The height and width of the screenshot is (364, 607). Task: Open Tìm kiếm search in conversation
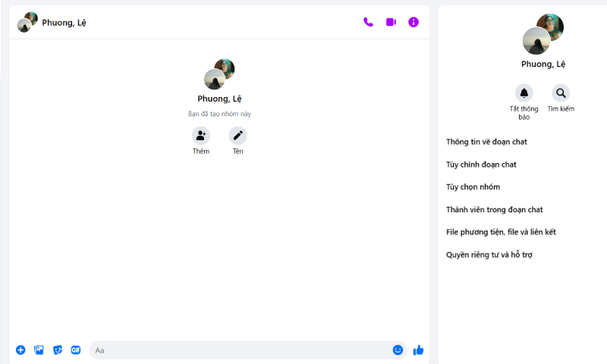561,93
